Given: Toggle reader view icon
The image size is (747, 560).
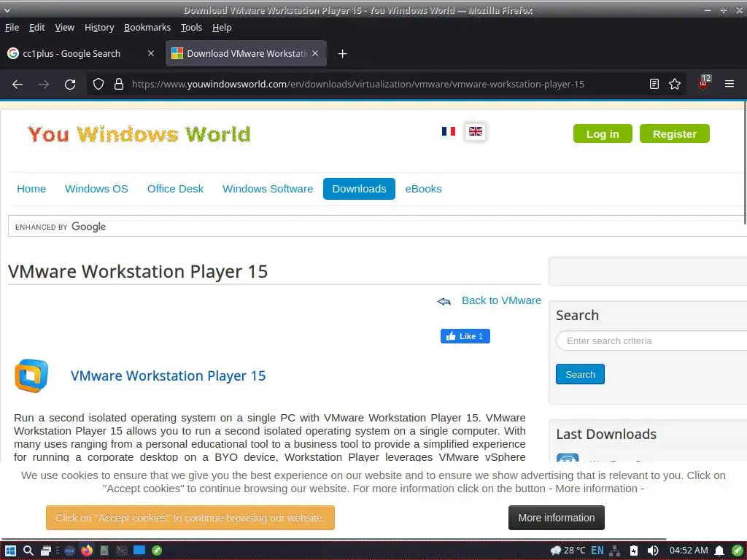Looking at the screenshot, I should (x=654, y=85).
